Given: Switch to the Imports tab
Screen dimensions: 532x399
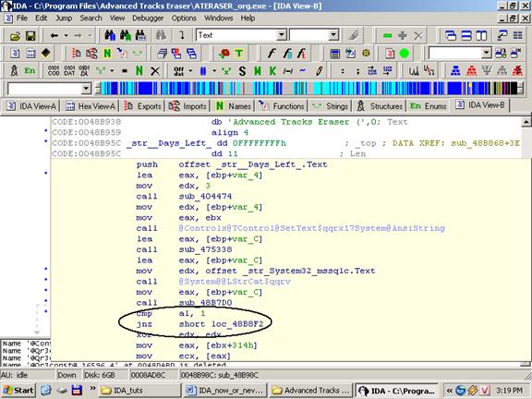Looking at the screenshot, I should [x=188, y=106].
